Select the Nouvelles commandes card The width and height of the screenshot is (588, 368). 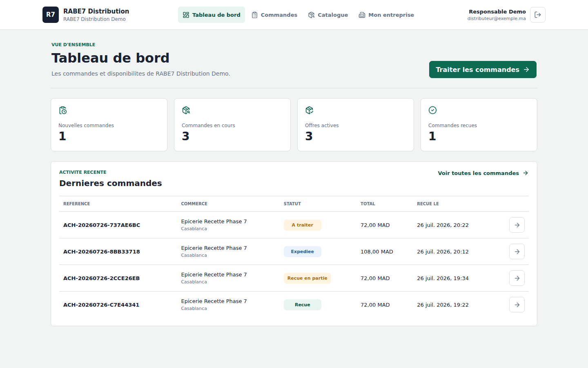coord(109,125)
